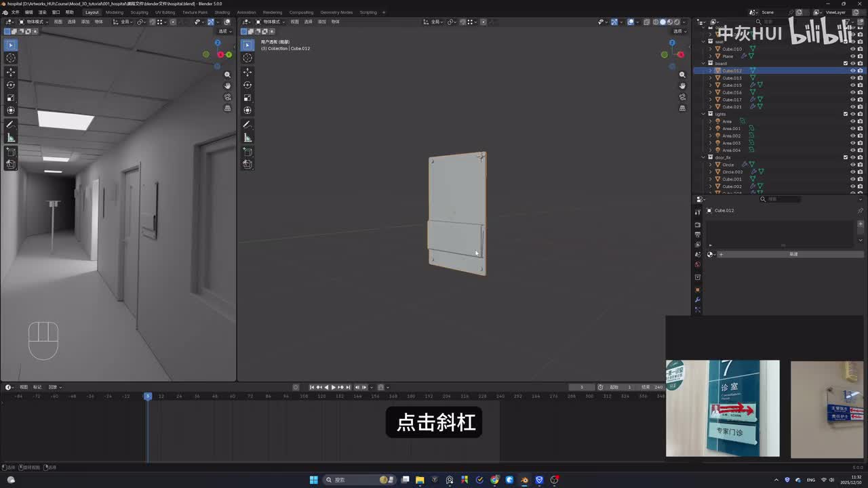Hide Area.001 light with its eye icon
Viewport: 868px width, 488px height.
coord(852,129)
